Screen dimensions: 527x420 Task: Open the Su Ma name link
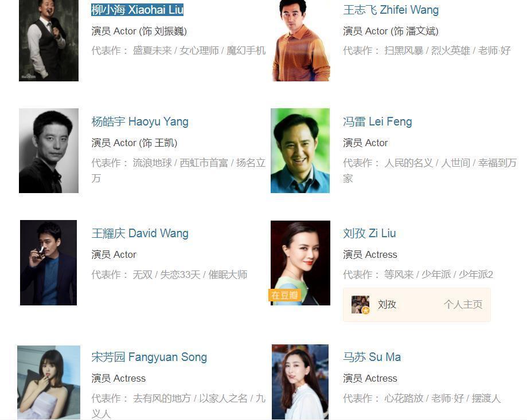point(372,357)
